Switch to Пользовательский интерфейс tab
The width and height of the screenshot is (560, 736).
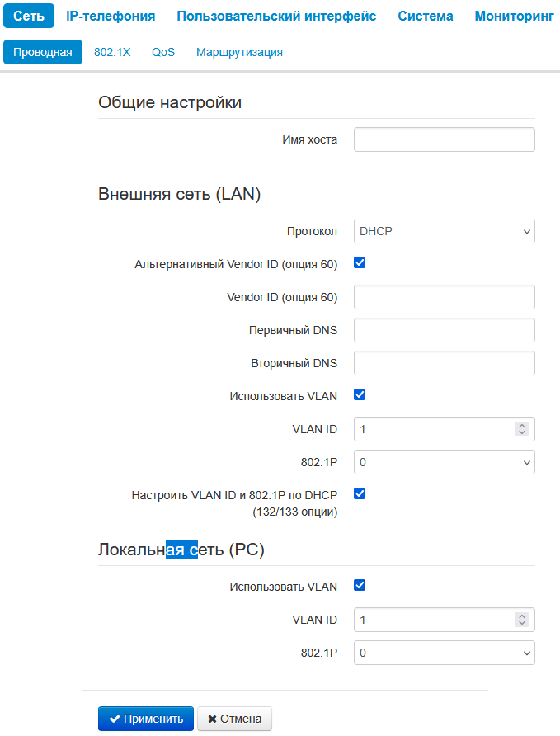(276, 17)
